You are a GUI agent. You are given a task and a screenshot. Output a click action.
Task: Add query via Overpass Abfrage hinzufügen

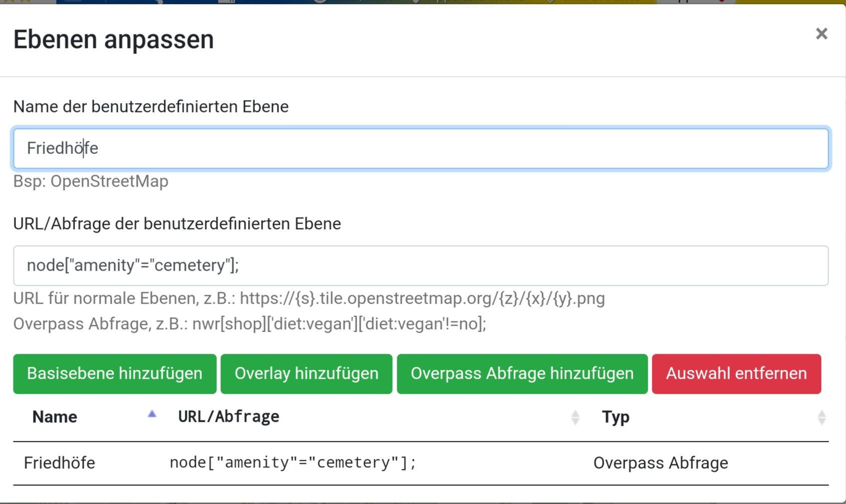[521, 374]
